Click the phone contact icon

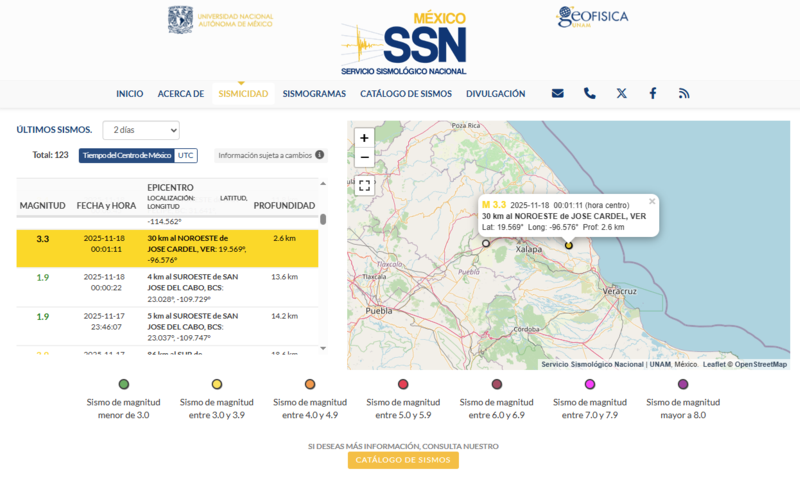click(x=589, y=93)
